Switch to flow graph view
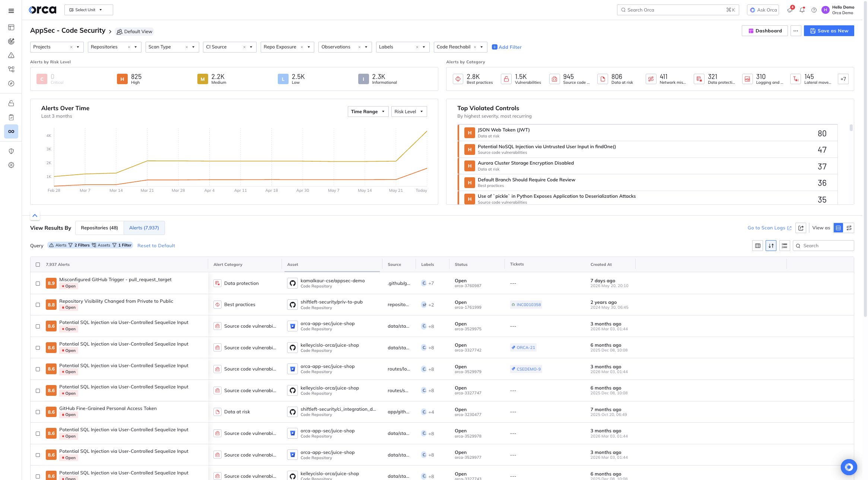Screen dimensions: 868x480 point(849,228)
